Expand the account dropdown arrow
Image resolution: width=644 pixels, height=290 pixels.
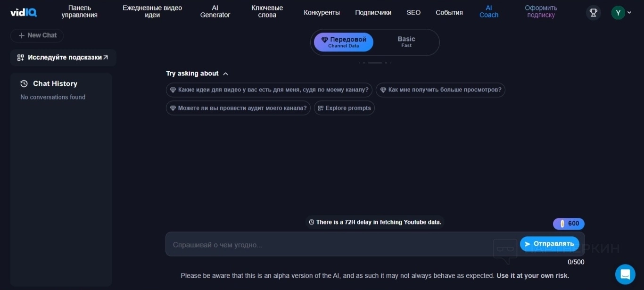tap(629, 13)
